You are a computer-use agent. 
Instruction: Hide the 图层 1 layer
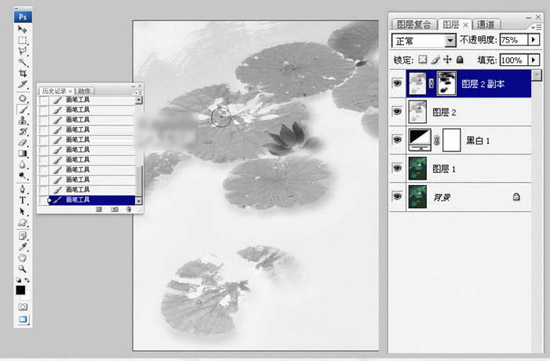tap(397, 168)
